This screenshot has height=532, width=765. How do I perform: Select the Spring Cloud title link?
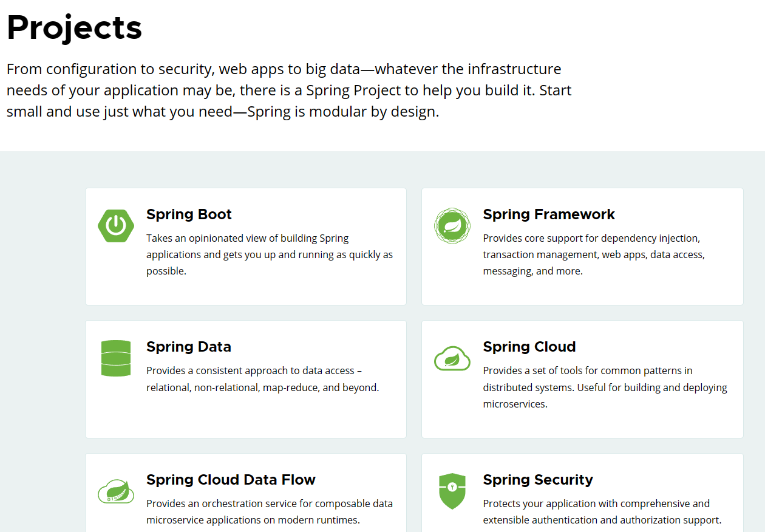[x=529, y=347]
